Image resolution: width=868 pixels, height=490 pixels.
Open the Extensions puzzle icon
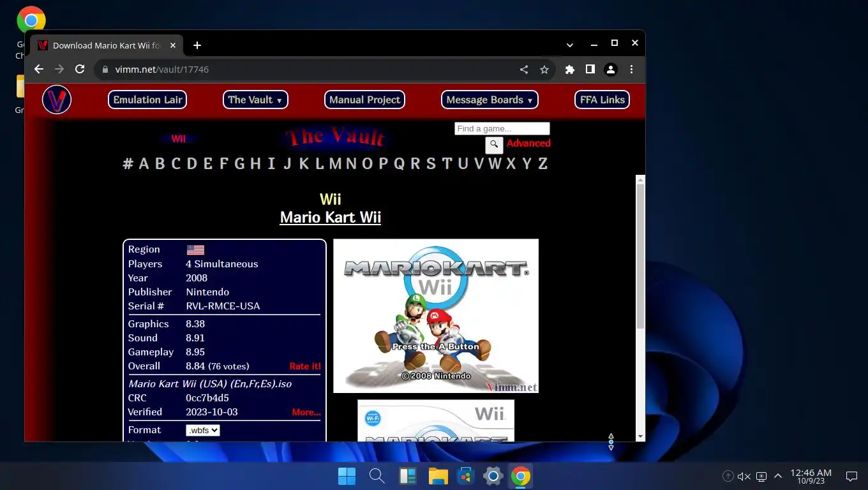click(x=570, y=70)
